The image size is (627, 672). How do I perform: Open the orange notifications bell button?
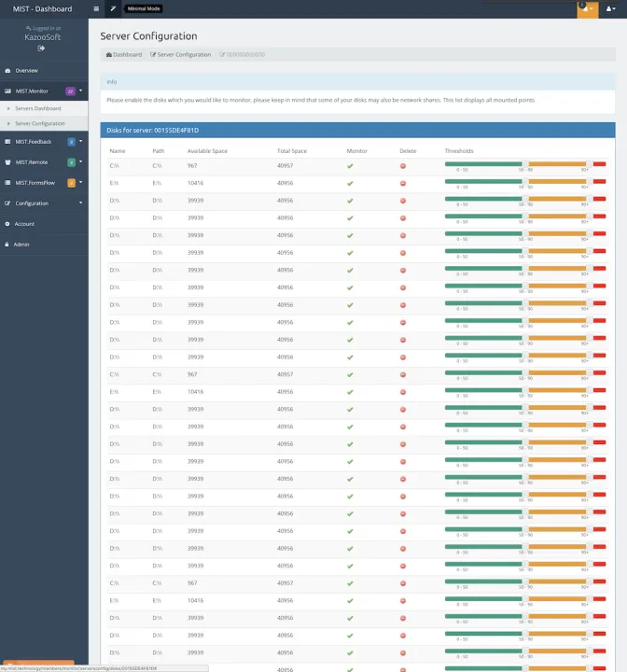click(587, 9)
